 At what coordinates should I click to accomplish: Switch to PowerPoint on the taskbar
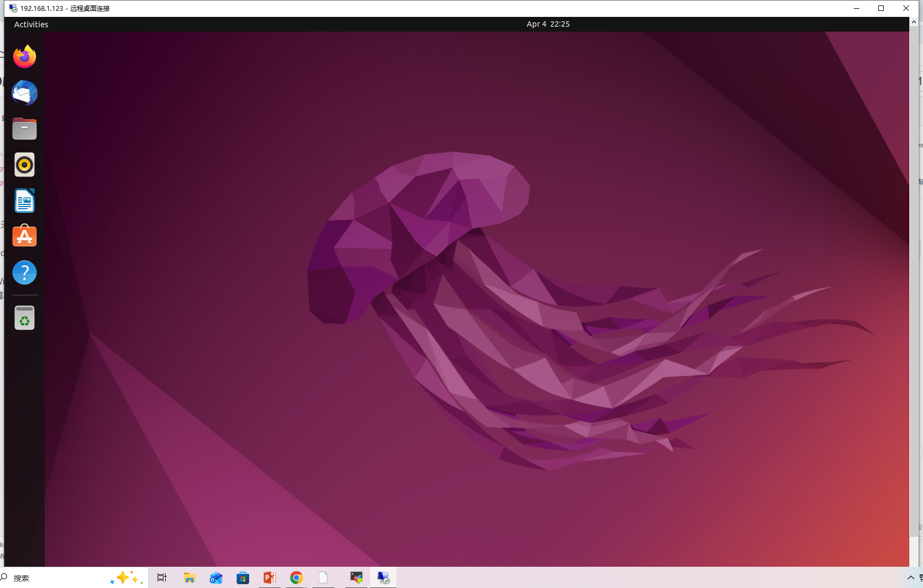269,578
